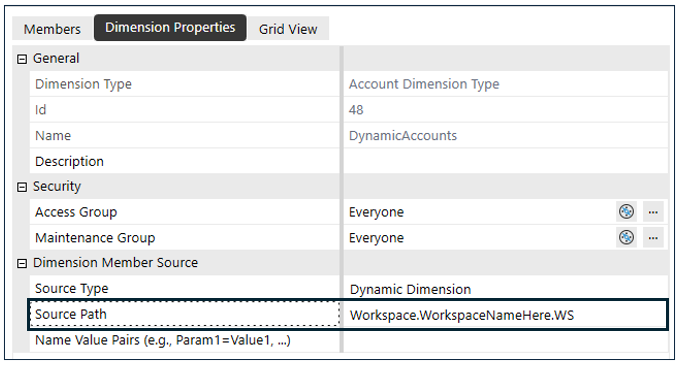The width and height of the screenshot is (680, 365).
Task: Edit the Source Path value field
Action: (505, 315)
